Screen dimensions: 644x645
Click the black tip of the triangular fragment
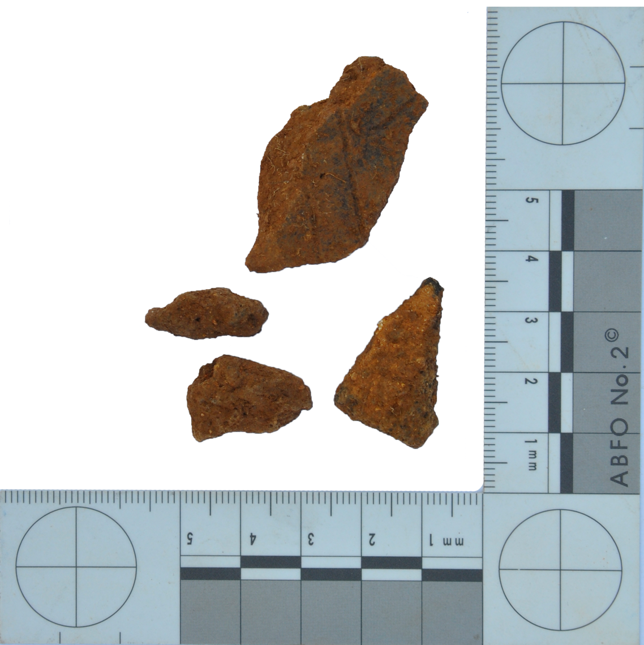coord(433,284)
